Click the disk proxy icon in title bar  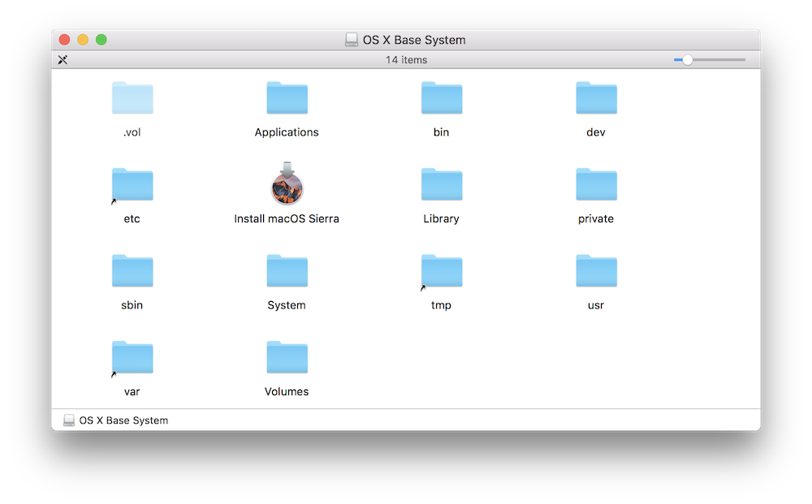tap(352, 40)
